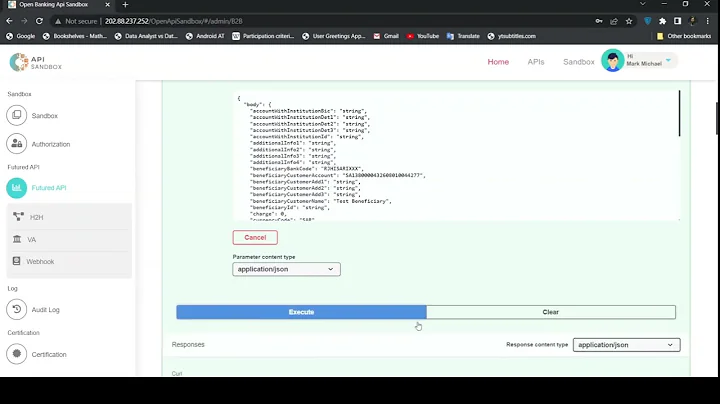Image resolution: width=720 pixels, height=404 pixels.
Task: Go to the Sandbox top nav item
Action: pyautogui.click(x=579, y=62)
